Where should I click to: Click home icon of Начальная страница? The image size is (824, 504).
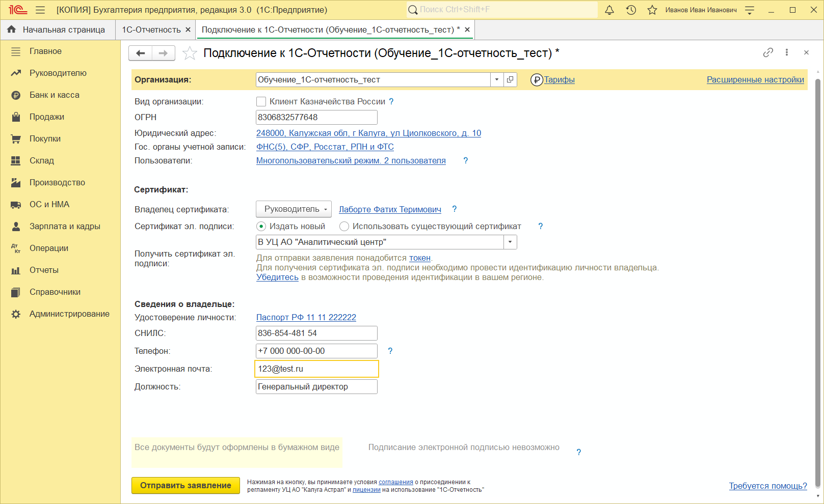point(12,30)
